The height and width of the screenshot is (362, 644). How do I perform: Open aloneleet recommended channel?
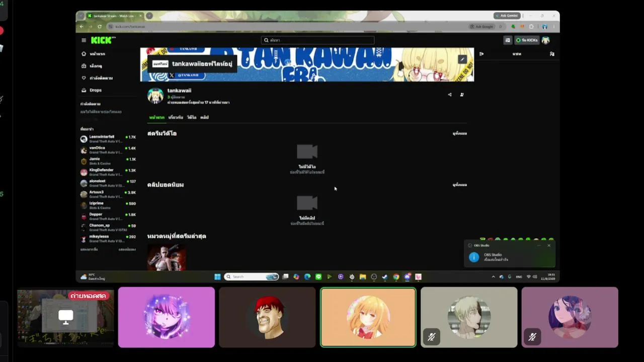(108, 183)
